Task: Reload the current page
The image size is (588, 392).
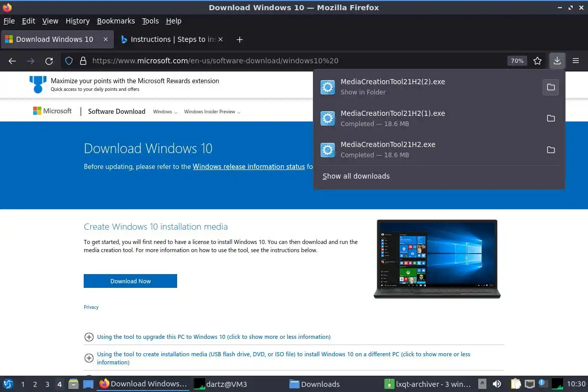Action: (49, 61)
